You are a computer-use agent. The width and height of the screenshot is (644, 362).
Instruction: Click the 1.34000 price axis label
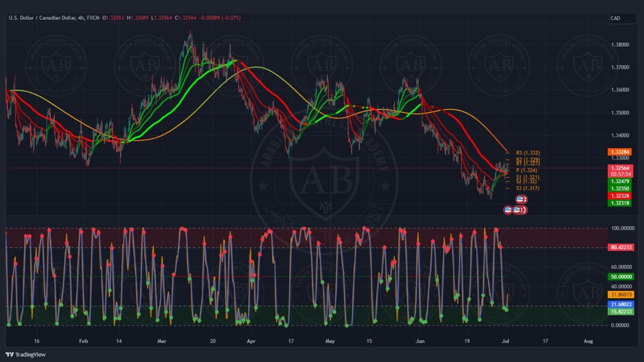point(620,135)
